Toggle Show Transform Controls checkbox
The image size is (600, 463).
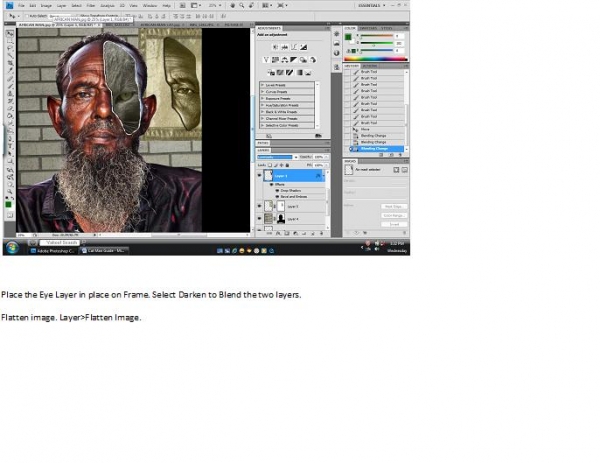click(x=77, y=16)
